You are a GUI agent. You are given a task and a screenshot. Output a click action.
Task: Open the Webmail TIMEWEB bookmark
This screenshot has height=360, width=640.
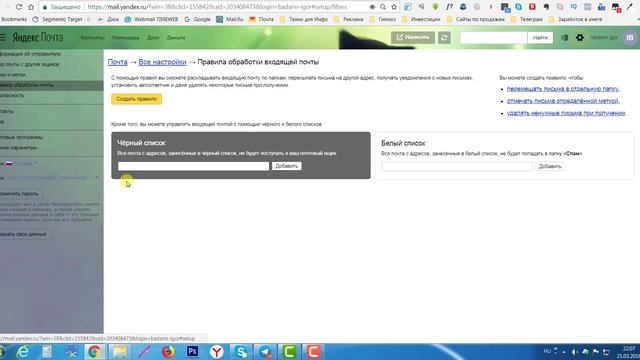151,19
